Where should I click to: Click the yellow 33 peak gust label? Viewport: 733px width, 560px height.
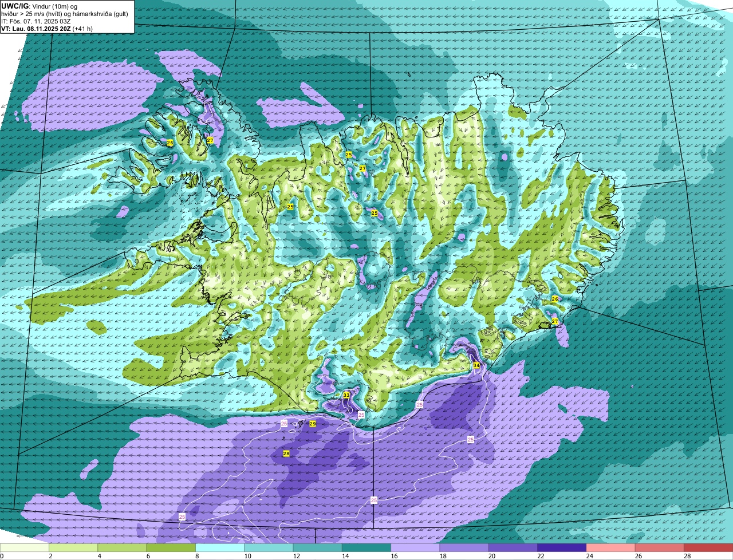(346, 395)
